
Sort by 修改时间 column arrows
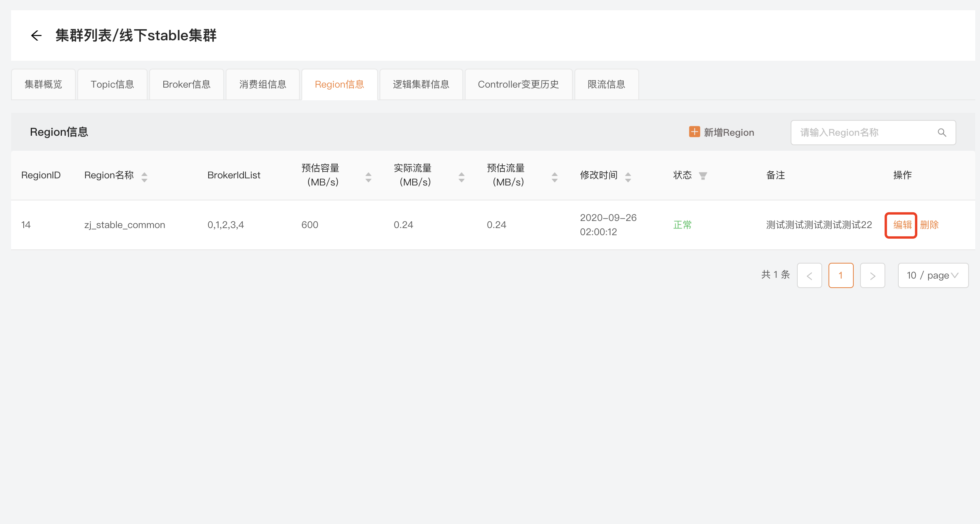click(x=628, y=177)
